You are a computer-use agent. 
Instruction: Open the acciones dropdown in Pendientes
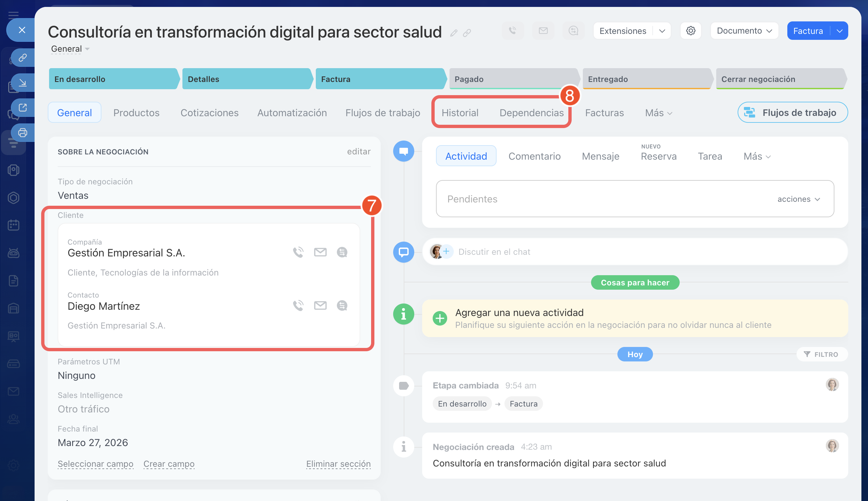799,199
